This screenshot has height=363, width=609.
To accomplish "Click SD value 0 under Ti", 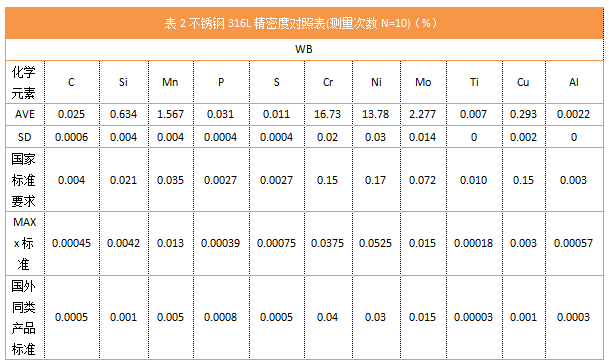I will [x=474, y=137].
